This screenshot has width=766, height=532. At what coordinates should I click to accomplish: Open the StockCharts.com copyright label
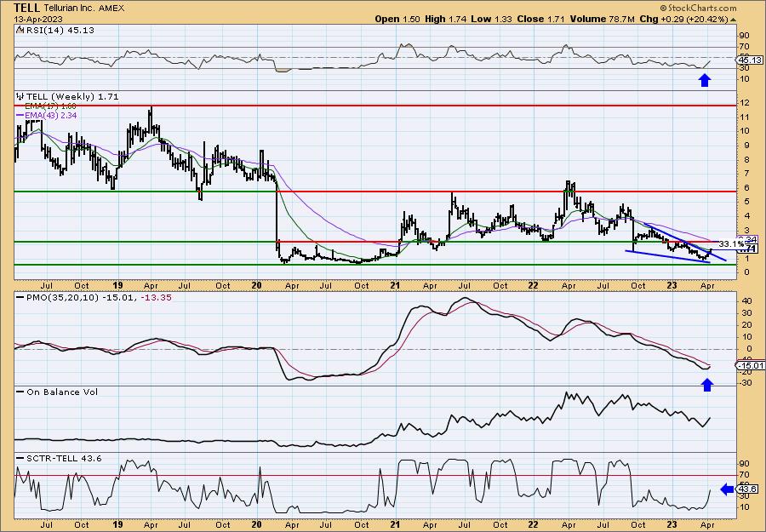[698, 8]
